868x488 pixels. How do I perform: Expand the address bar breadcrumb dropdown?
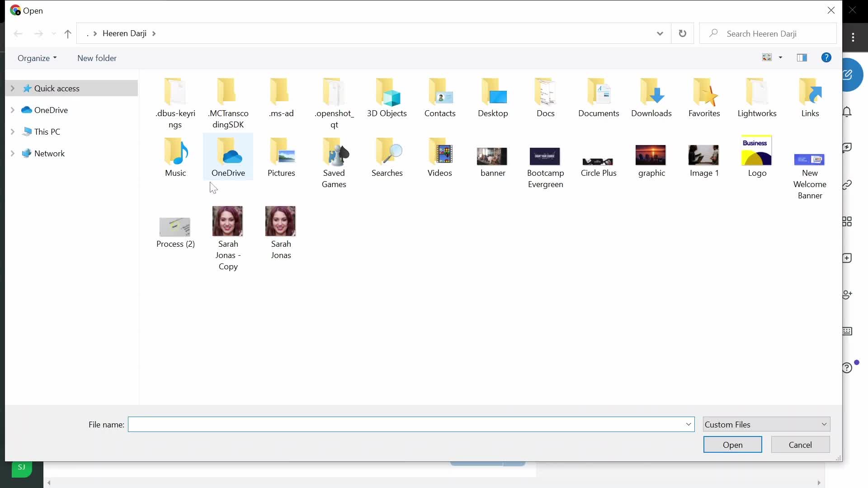click(x=660, y=33)
